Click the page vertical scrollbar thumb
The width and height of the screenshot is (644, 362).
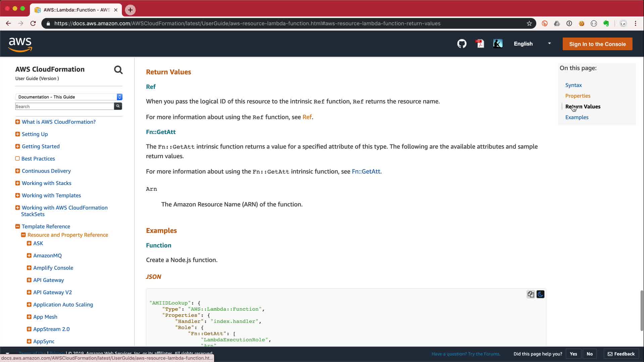(642, 310)
